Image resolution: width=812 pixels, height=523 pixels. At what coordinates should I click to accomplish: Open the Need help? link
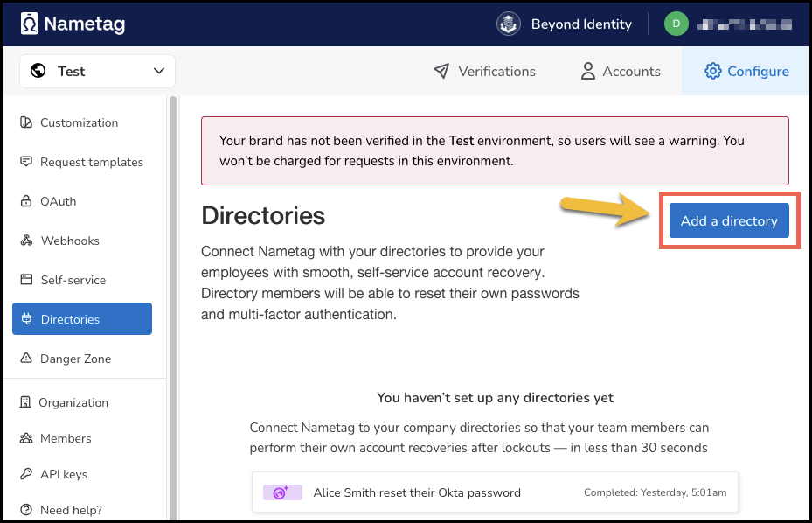(71, 510)
